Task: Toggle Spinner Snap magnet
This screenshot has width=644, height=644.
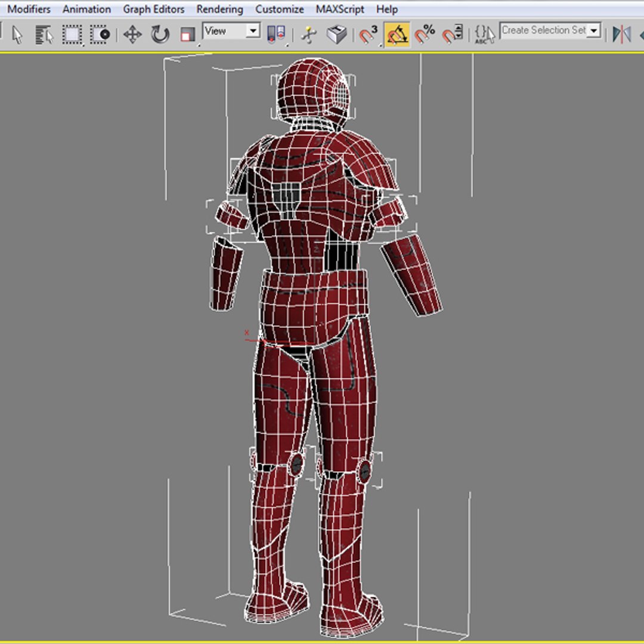Action: 452,35
